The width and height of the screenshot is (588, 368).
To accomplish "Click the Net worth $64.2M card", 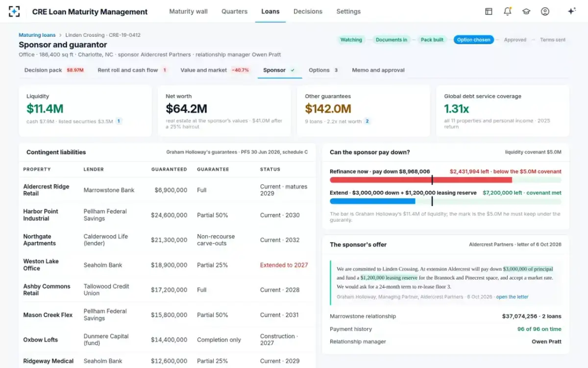I will pos(224,111).
